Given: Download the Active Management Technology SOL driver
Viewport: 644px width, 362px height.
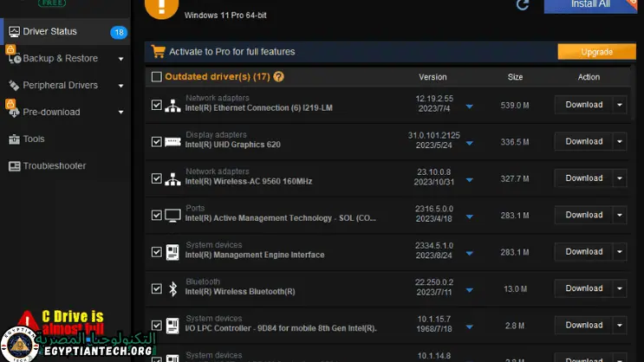Looking at the screenshot, I should coord(583,215).
